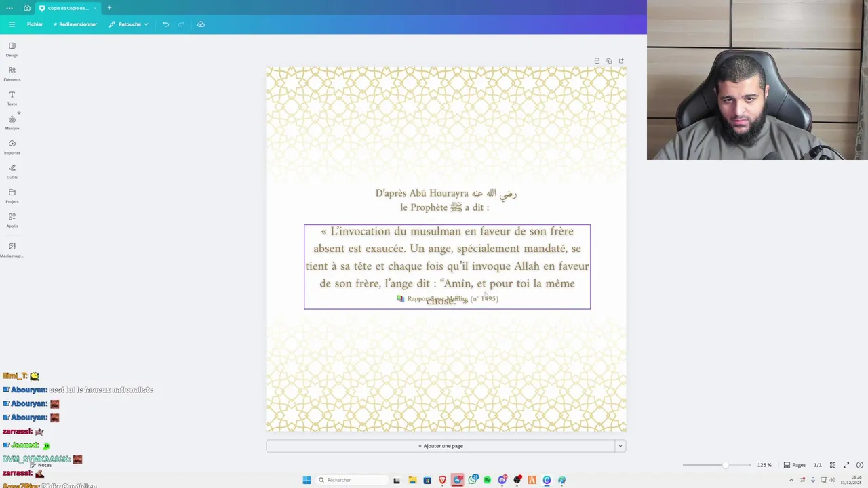Screen dimensions: 868x488
Task: Close the 'Copie de Copie de' tab
Action: pos(95,8)
